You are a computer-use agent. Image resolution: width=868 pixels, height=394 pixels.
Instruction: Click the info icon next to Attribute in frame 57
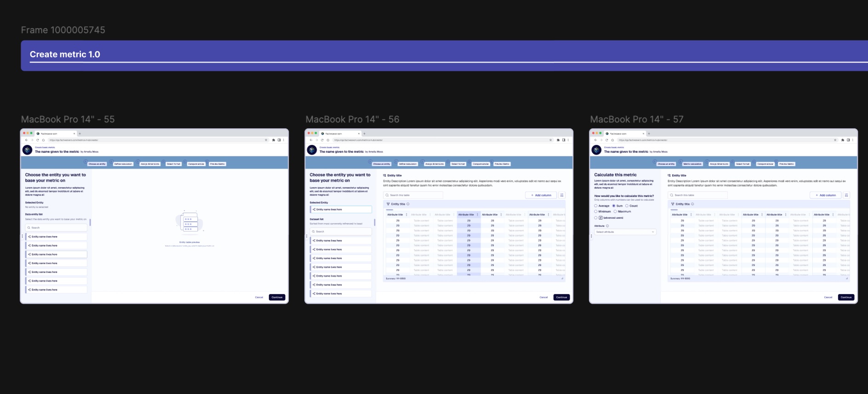pos(607,226)
